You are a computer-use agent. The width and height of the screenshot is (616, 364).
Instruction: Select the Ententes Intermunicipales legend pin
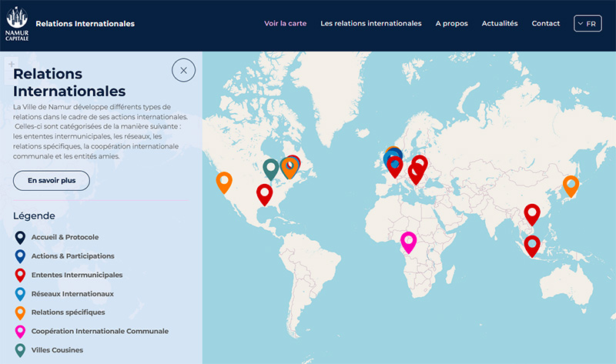tap(20, 276)
